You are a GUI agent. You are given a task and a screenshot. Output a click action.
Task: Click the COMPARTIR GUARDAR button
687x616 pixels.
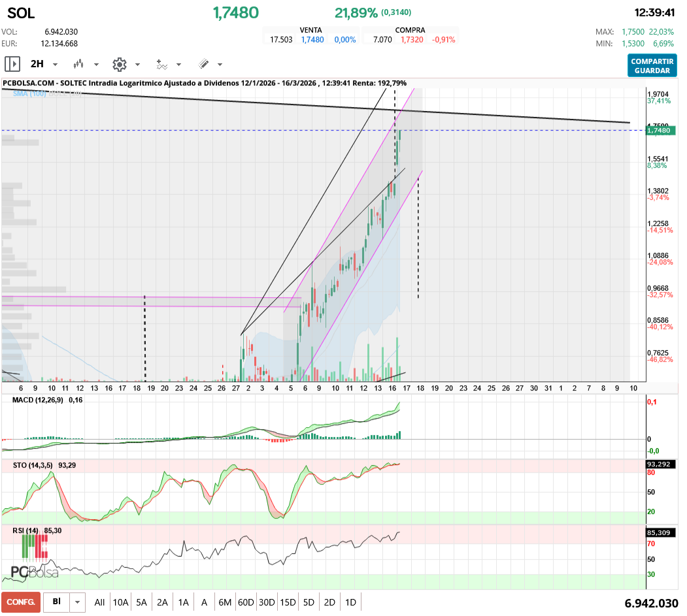coord(652,63)
